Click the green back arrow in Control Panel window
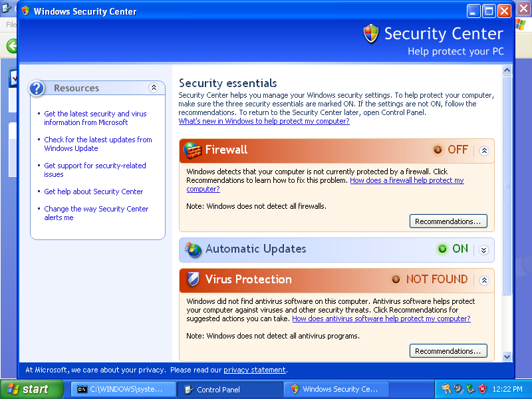Screen dimensions: 532x399 (12, 45)
